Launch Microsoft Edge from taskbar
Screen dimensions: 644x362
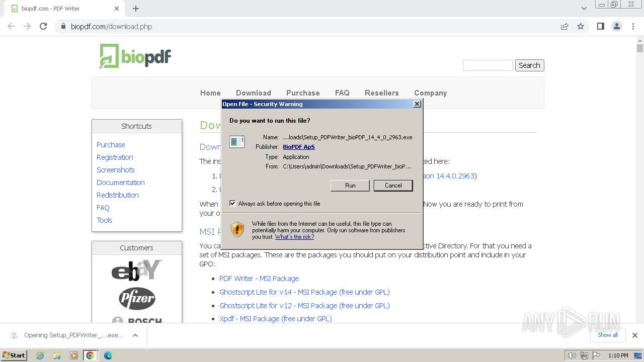(108, 355)
